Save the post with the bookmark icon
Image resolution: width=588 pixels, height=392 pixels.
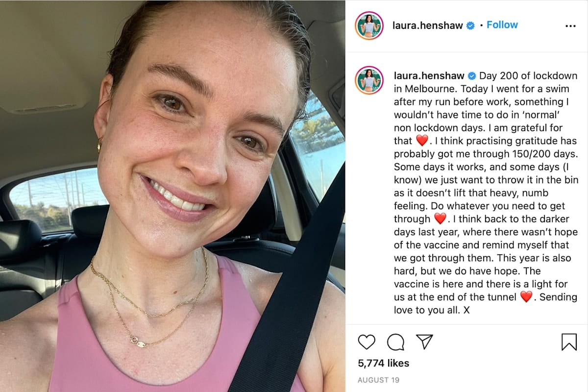coord(569,342)
